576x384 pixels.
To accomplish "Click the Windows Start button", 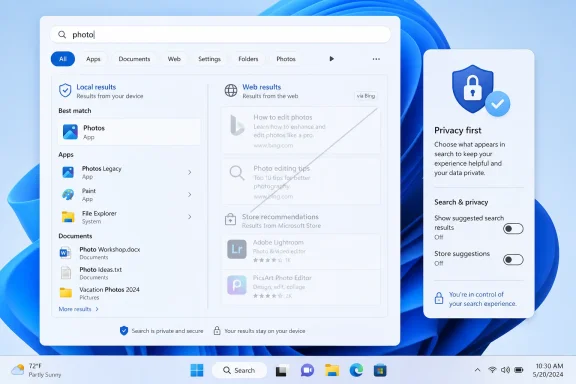I will [x=197, y=370].
